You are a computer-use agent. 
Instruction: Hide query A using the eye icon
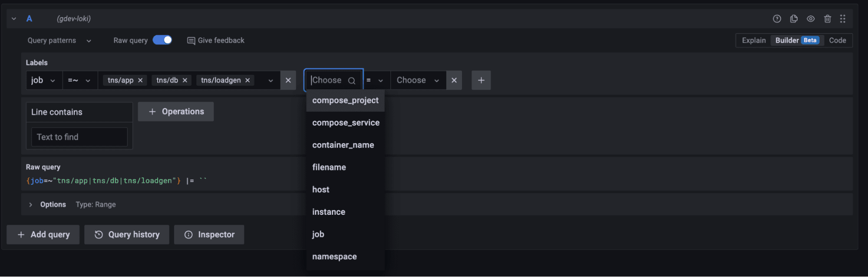[811, 19]
